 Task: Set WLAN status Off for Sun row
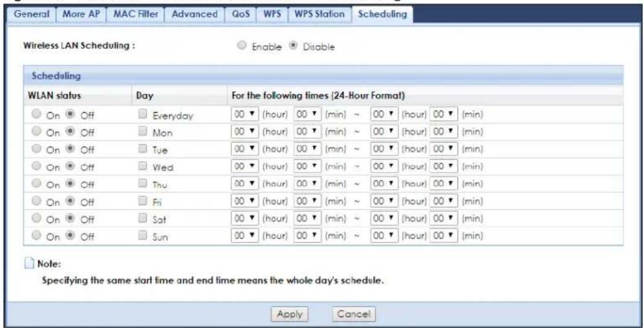click(70, 236)
